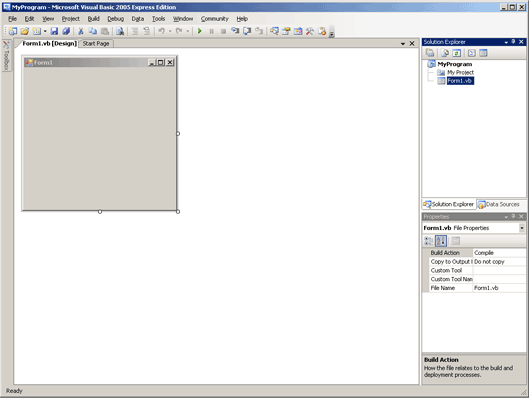Switch to the Start Page tab

coord(96,44)
